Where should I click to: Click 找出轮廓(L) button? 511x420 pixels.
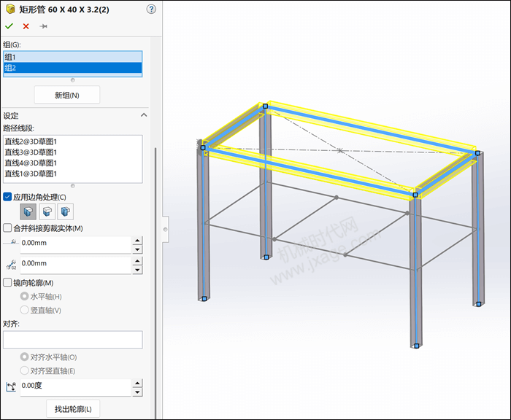pos(73,409)
